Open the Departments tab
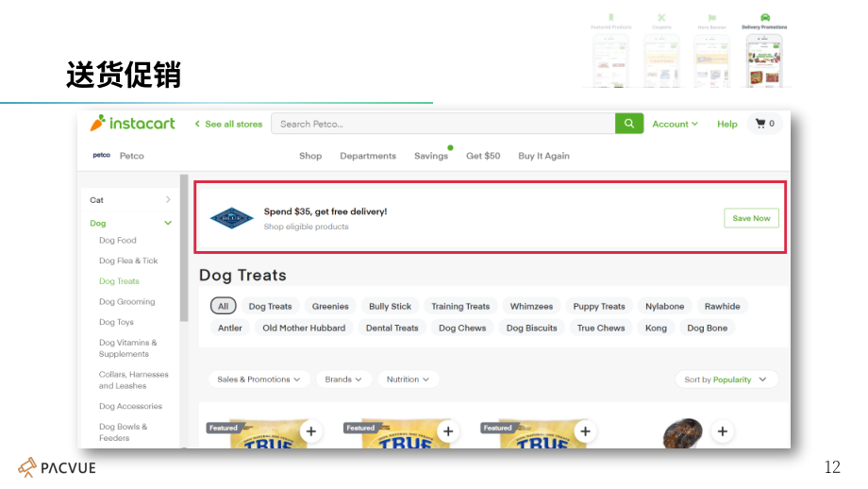The image size is (868, 489). click(368, 156)
